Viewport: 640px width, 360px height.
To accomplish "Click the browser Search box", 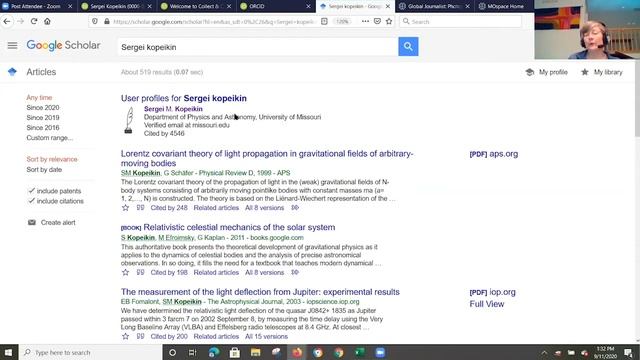I will [x=460, y=21].
